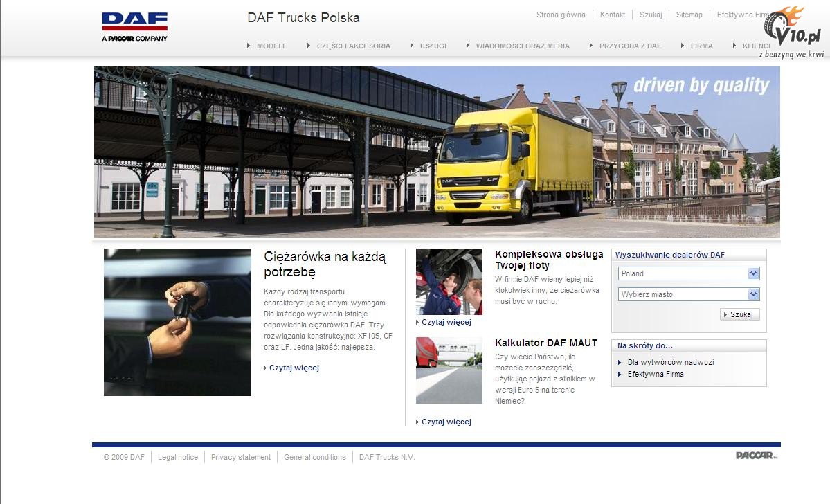Click the PACCAR logo in footer
Image resolution: width=830 pixels, height=504 pixels.
pos(757,456)
